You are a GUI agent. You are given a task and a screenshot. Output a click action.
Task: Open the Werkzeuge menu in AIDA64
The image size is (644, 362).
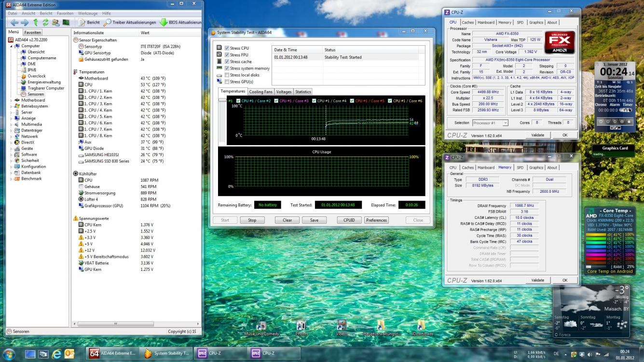87,13
